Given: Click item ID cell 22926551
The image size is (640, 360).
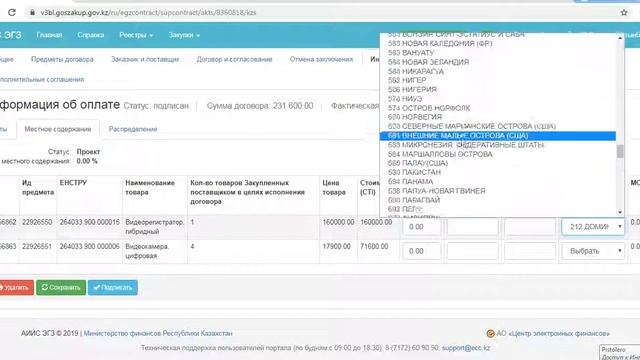Looking at the screenshot, I should click(x=37, y=247).
